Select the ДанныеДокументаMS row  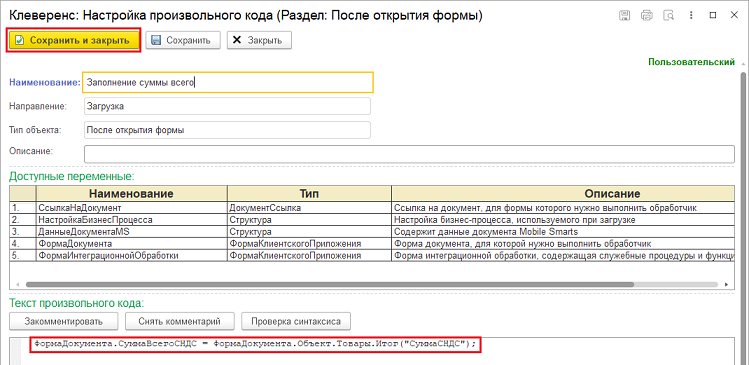(373, 232)
